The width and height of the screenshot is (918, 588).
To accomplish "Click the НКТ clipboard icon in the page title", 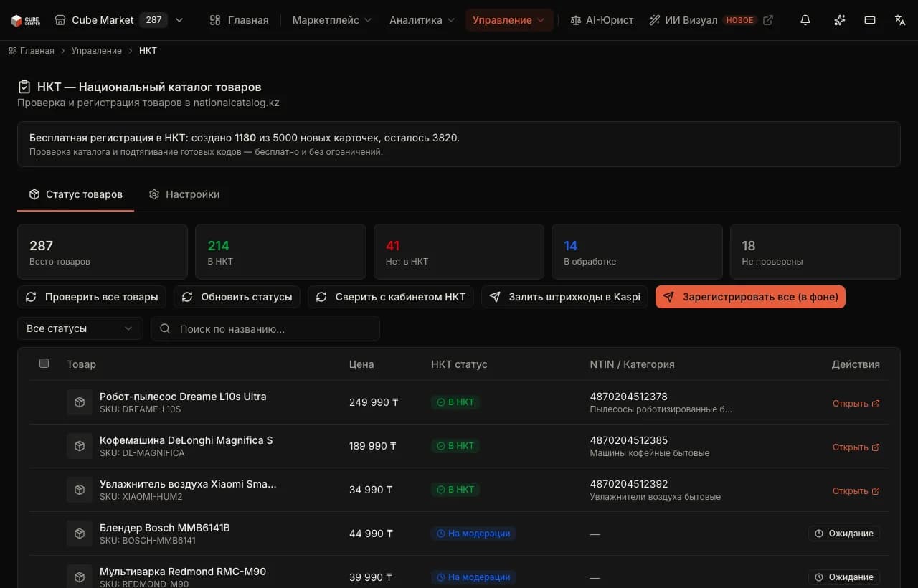I will pos(24,87).
